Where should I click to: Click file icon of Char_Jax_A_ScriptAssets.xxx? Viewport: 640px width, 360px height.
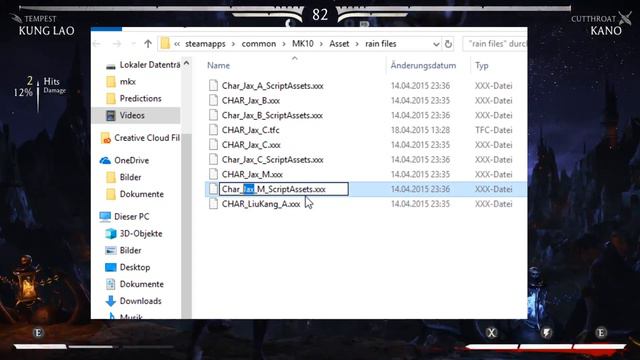[213, 86]
